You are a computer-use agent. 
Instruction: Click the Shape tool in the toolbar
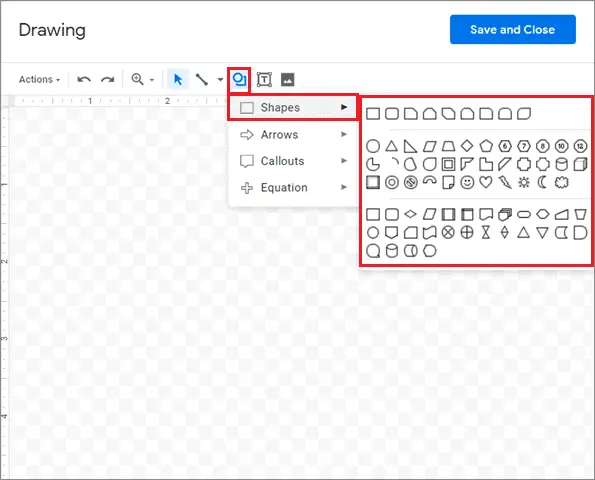tap(239, 79)
